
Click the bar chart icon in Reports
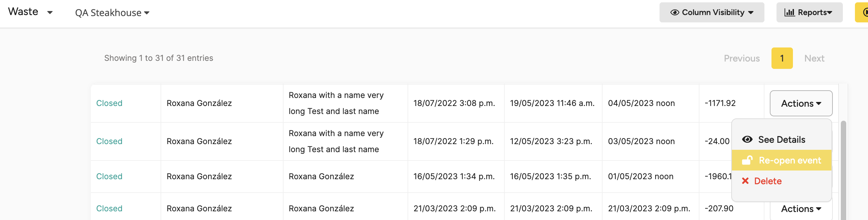(x=790, y=12)
